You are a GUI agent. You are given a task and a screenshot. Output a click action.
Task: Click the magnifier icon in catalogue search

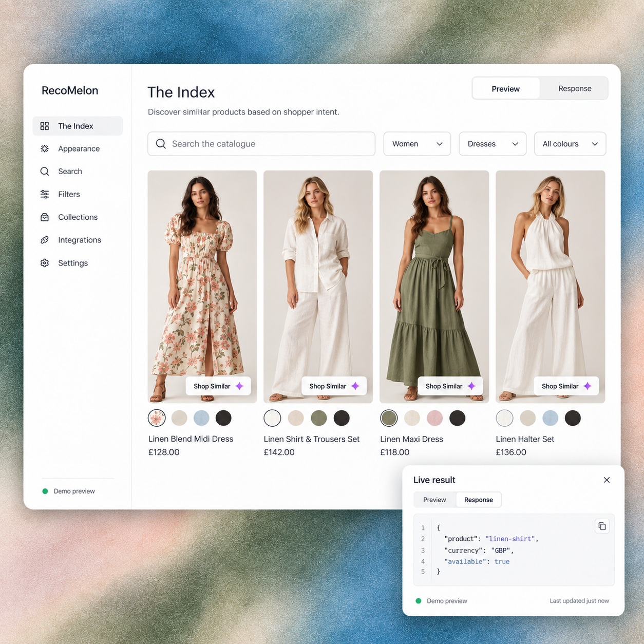pyautogui.click(x=161, y=144)
